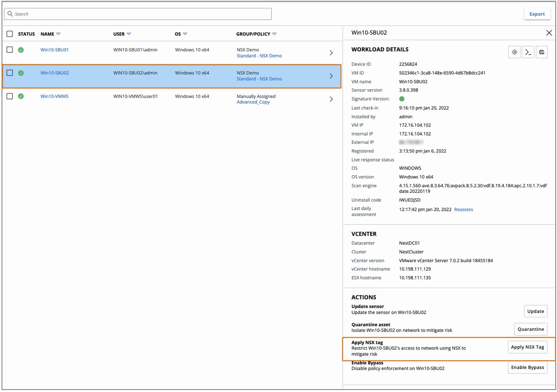Expand the Win10-VMWS row chevron
Screen dimensions: 557x392
point(331,99)
